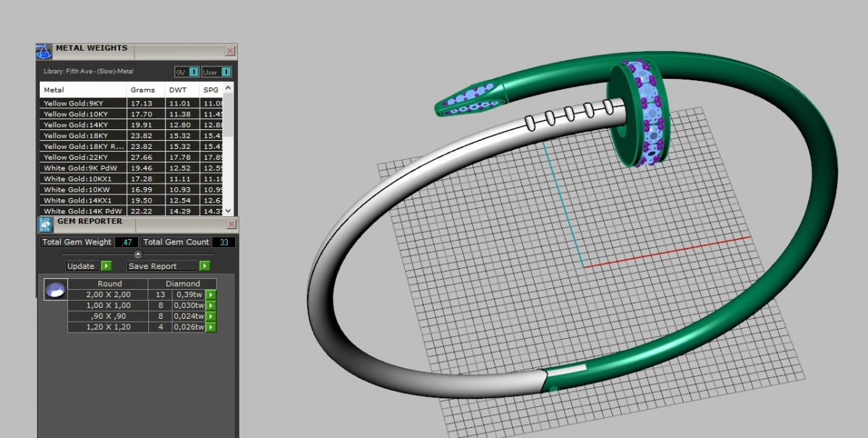Image resolution: width=868 pixels, height=438 pixels.
Task: Click green arrow on ,90 X ,90 row
Action: point(210,317)
